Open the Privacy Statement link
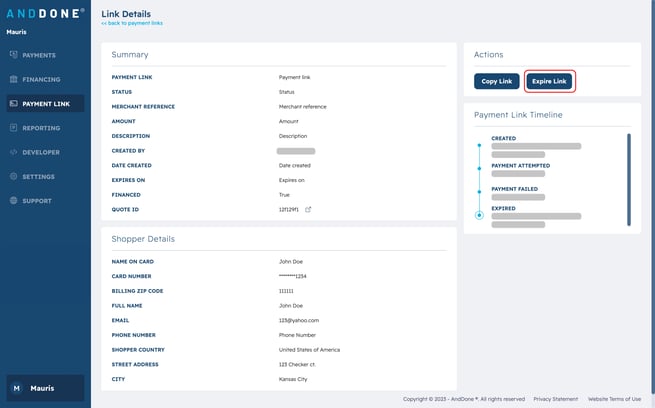 tap(555, 399)
